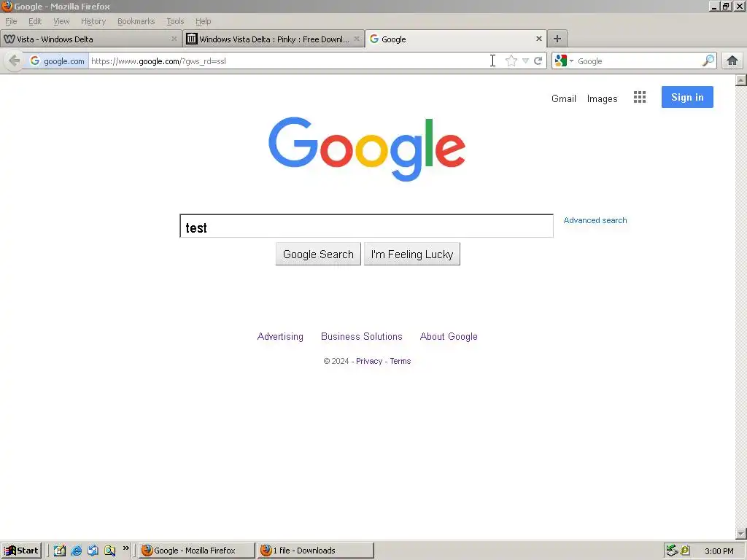
Task: Click the magnifier quick launch icon
Action: (x=109, y=551)
